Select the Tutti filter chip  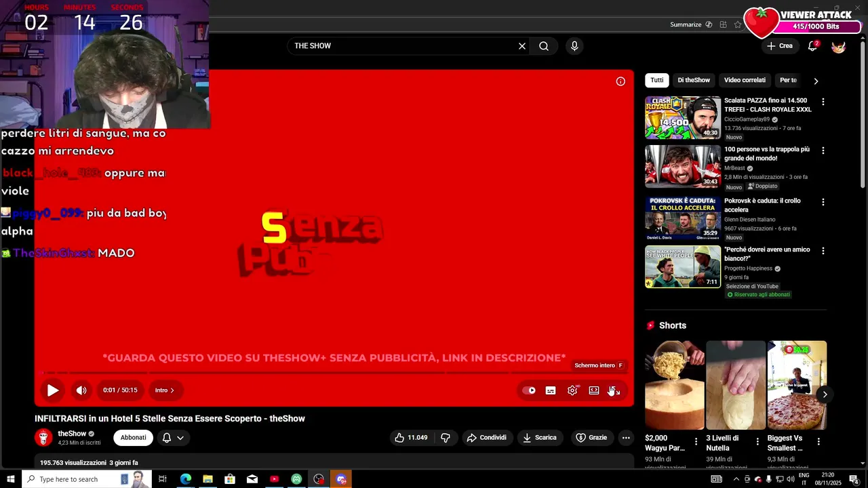(x=657, y=80)
